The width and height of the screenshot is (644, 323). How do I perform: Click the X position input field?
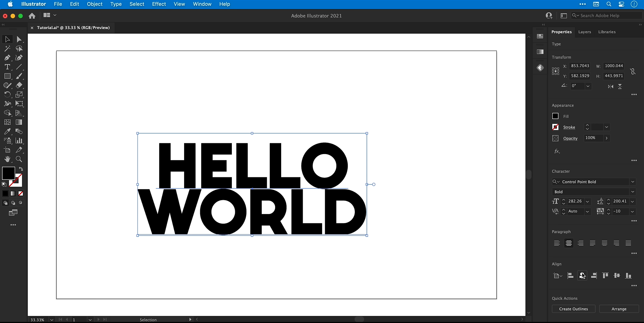(x=580, y=66)
